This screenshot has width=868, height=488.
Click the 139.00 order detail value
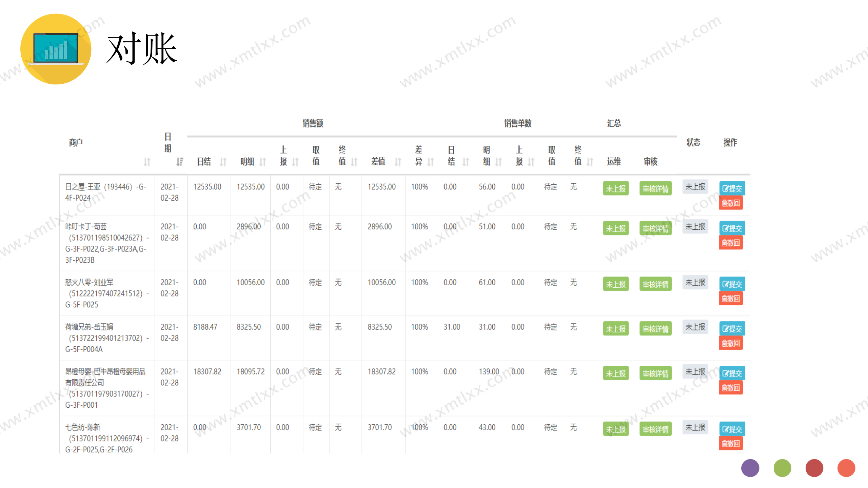click(x=489, y=371)
